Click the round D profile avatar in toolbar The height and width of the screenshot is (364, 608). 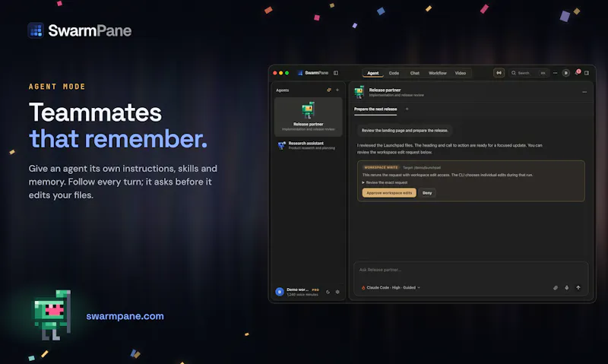565,73
